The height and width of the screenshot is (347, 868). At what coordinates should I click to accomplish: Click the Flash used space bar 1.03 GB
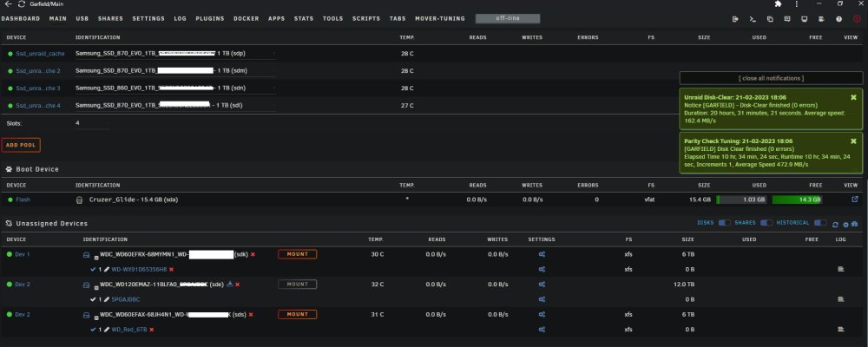pos(742,200)
